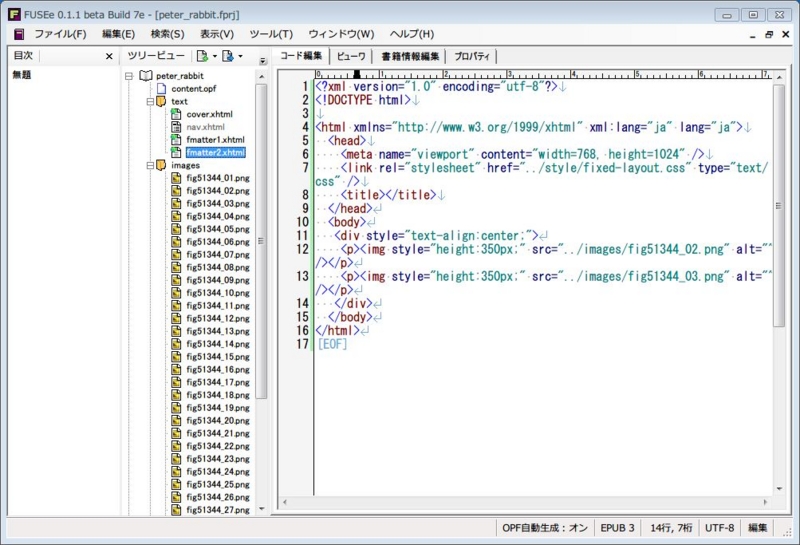Screen dimensions: 800x545
Task: Click the fig51344_11.png file icon
Action: 176,305
